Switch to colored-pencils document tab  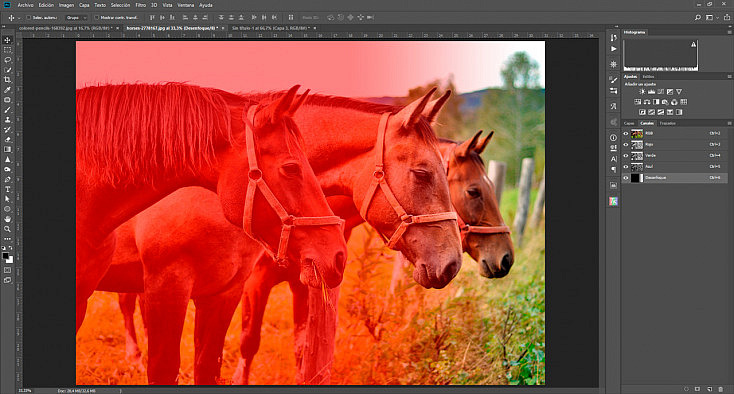(66, 29)
